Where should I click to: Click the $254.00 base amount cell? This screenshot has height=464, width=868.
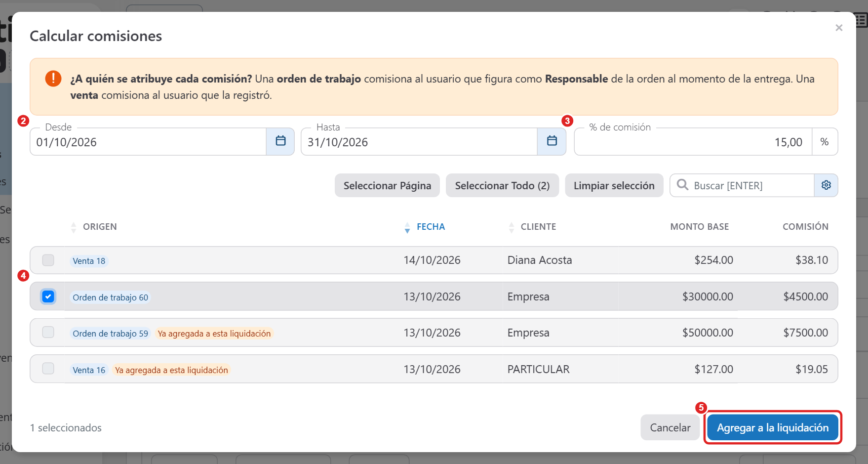point(713,260)
